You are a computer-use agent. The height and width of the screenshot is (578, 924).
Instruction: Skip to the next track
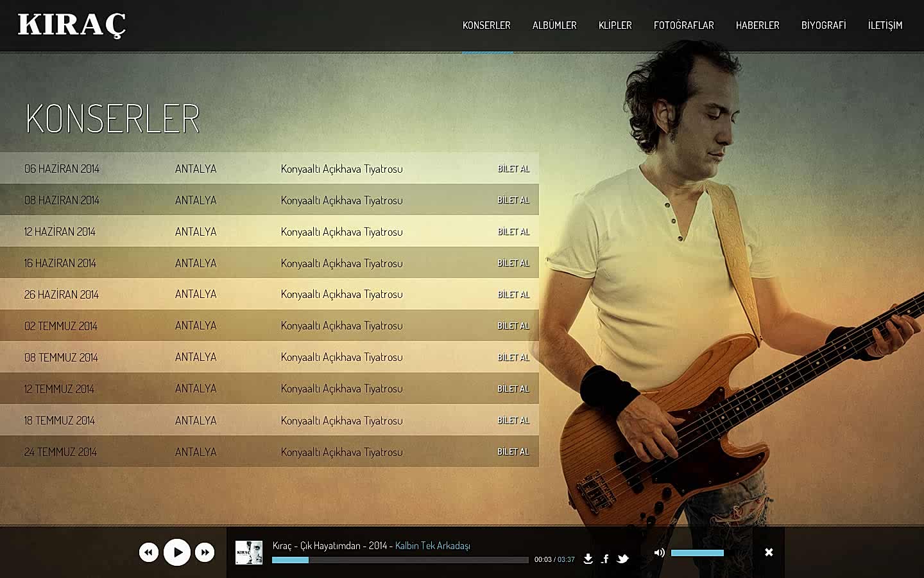click(205, 552)
